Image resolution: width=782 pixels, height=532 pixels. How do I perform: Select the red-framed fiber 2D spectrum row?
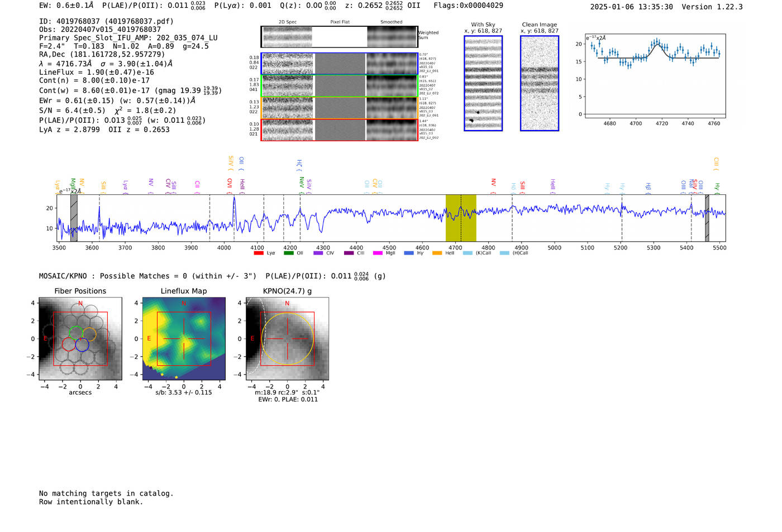tap(340, 130)
